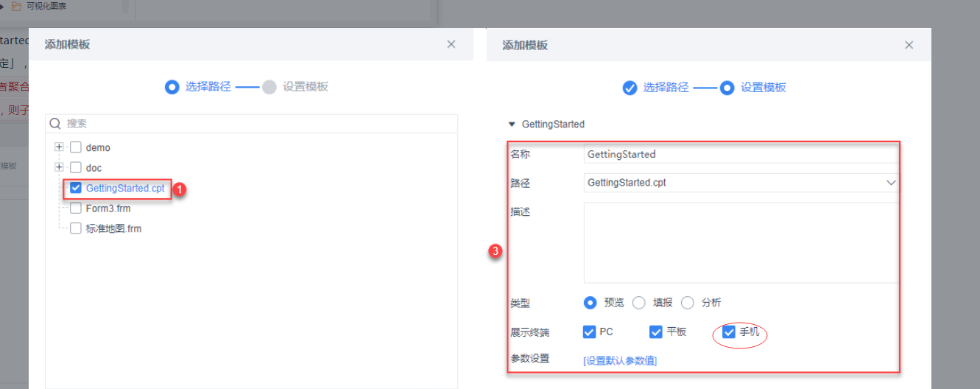
Task: Close the right 添加模板 dialog
Action: [x=909, y=45]
